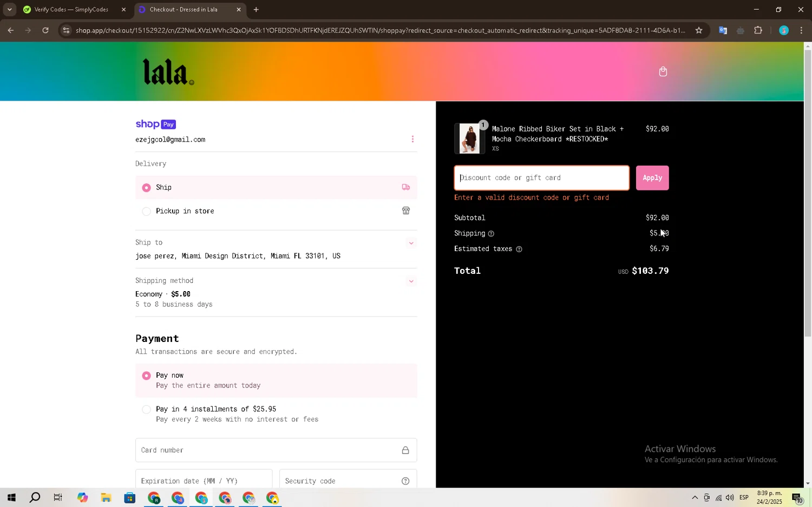Reload the checkout page
Viewport: 812px width, 507px height.
click(45, 30)
